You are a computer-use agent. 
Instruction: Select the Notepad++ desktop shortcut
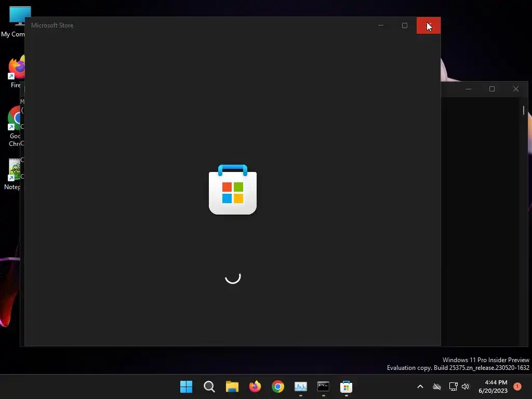[13, 174]
